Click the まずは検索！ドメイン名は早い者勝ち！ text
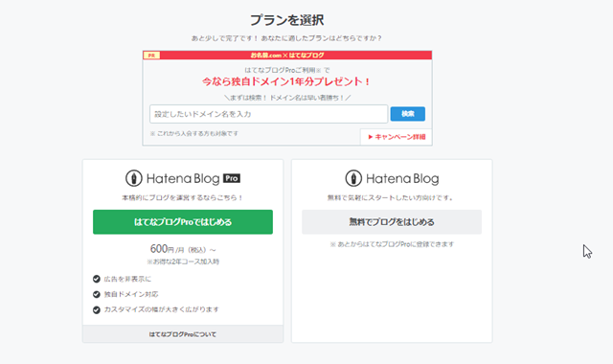Image resolution: width=613 pixels, height=364 pixels. coord(287,98)
